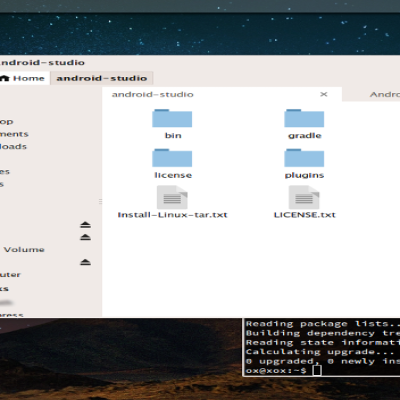Go to Home in the path bar
Screen dimensions: 400x400
click(x=25, y=78)
